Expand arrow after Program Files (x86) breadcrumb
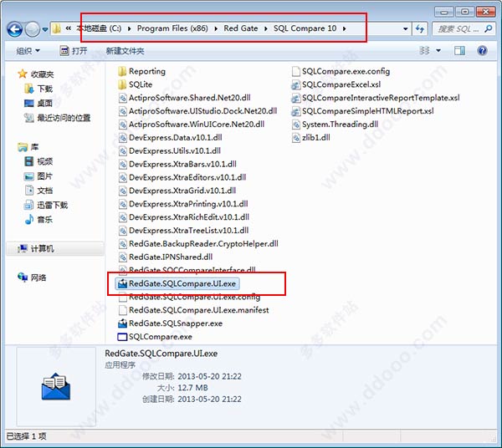Screen dimensions: 502x448 [216, 28]
